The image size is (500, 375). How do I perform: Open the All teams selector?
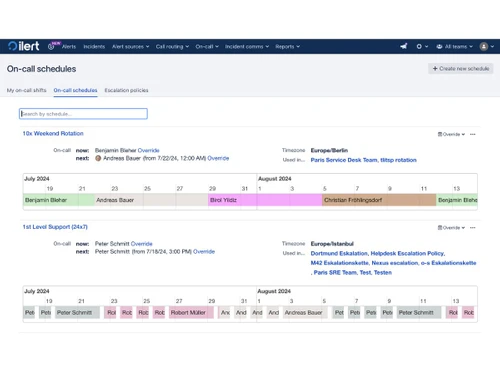tap(455, 47)
